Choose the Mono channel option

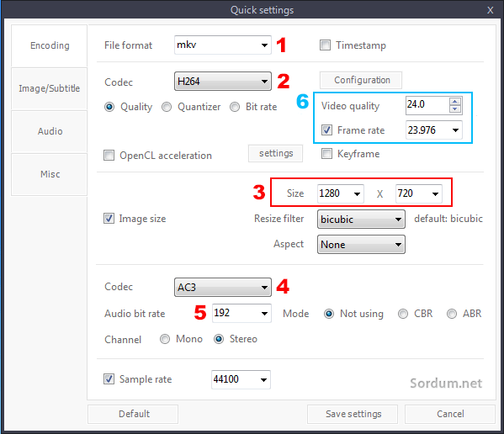tap(165, 339)
